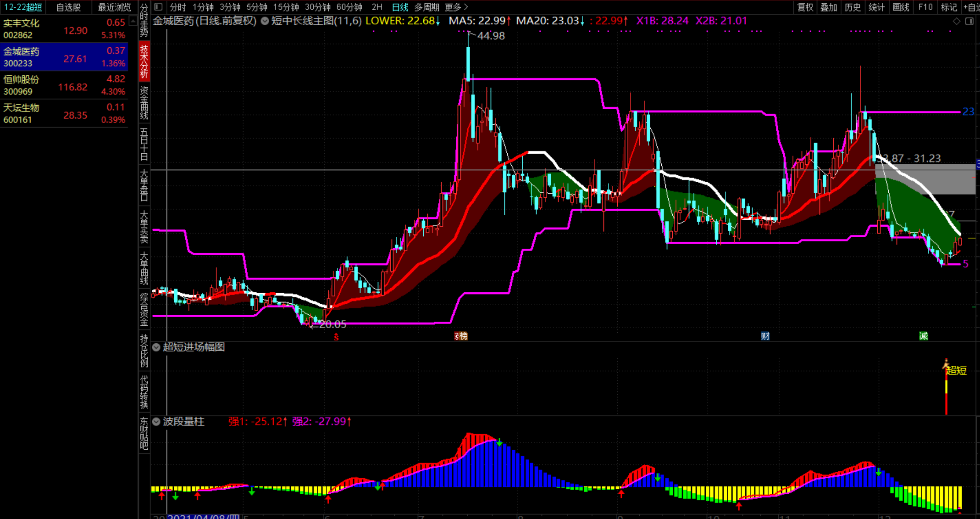The image size is (980, 519).
Task: Click the 减 green marker icon
Action: (923, 336)
